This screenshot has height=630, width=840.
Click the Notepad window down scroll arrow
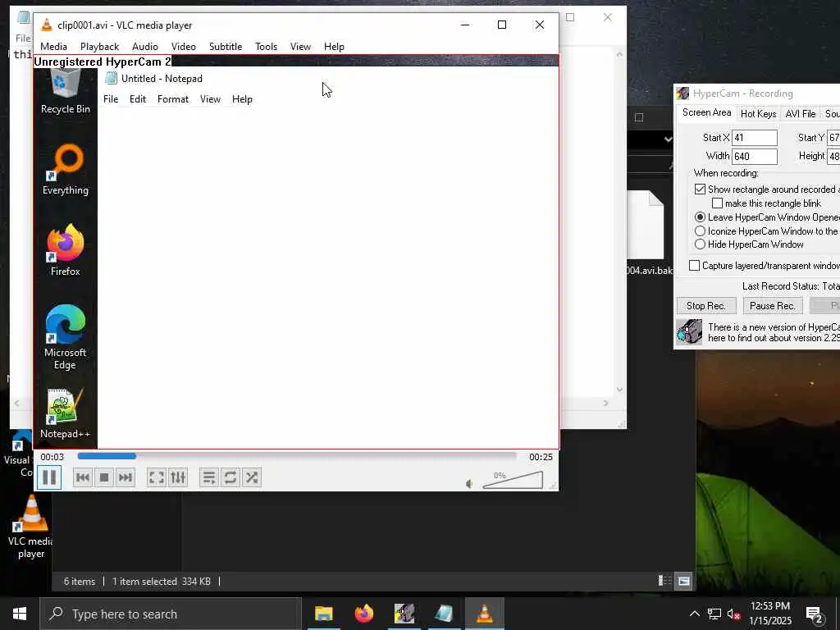click(620, 390)
